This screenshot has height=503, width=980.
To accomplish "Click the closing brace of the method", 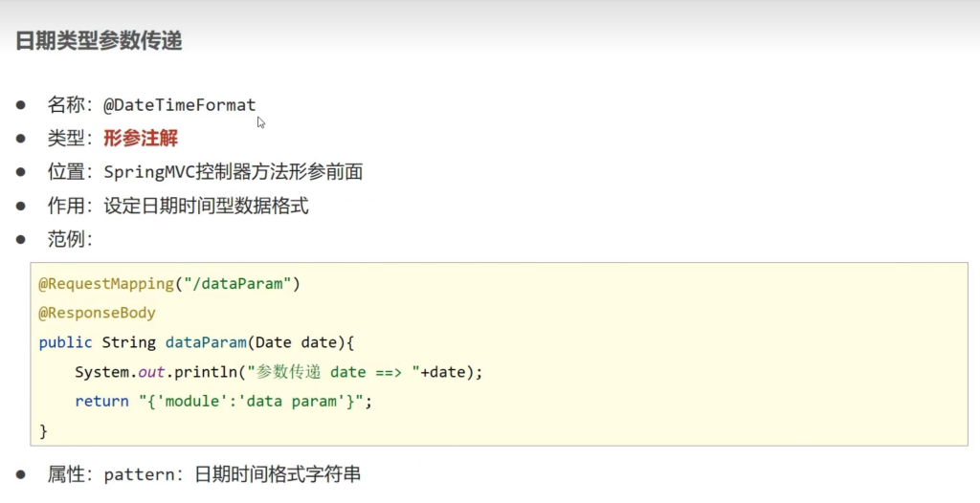I will [43, 431].
